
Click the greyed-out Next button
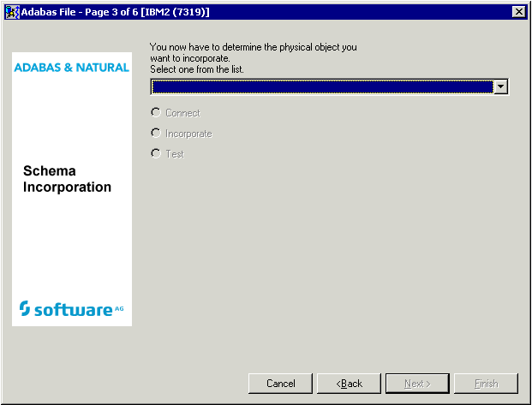[417, 384]
